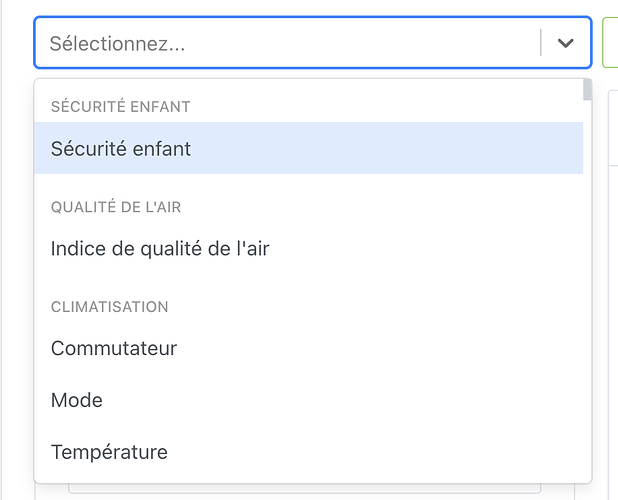Click the Sélectionnez... placeholder text
This screenshot has width=618, height=500.
tap(117, 44)
